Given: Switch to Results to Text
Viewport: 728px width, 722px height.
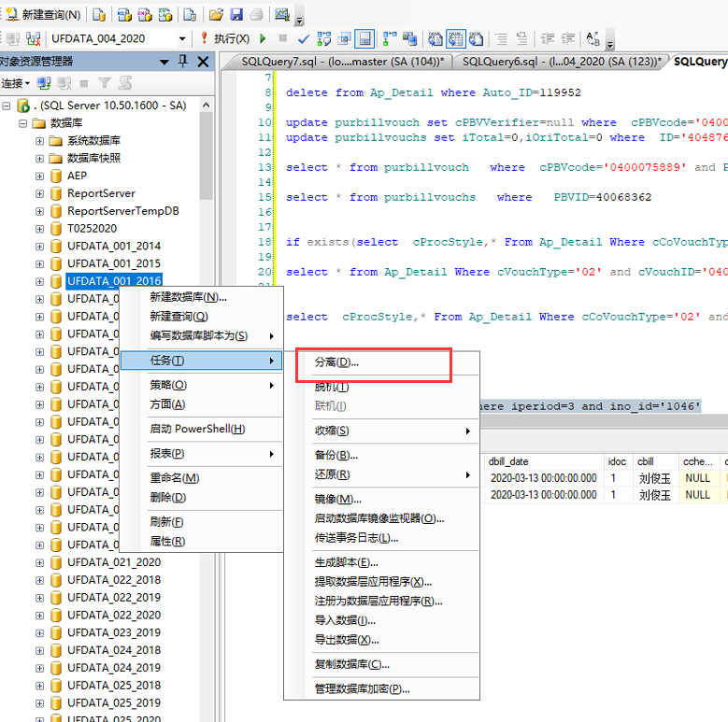Looking at the screenshot, I should [435, 39].
